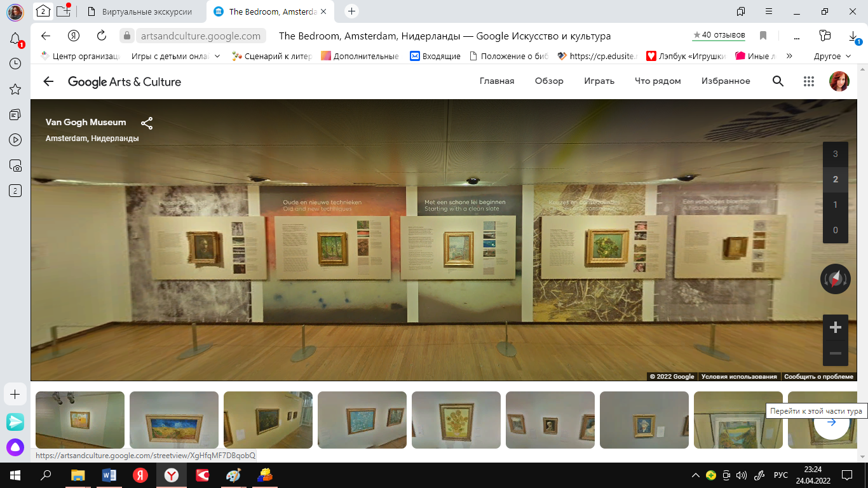The height and width of the screenshot is (488, 868).
Task: Select floor 2 in level picker
Action: click(836, 179)
